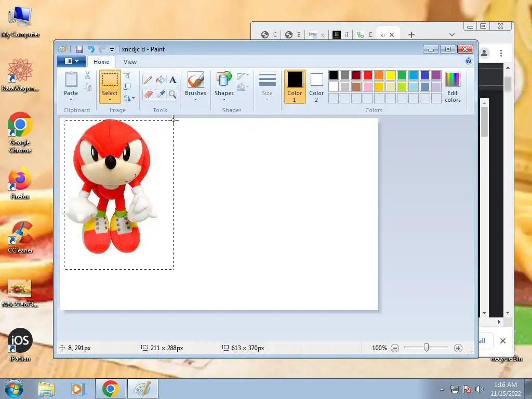Open iPadian desktop shortcut
This screenshot has height=399, width=532.
[20, 345]
